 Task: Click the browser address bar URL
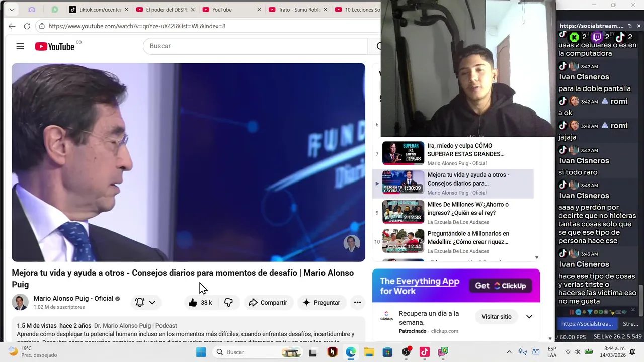click(x=137, y=26)
